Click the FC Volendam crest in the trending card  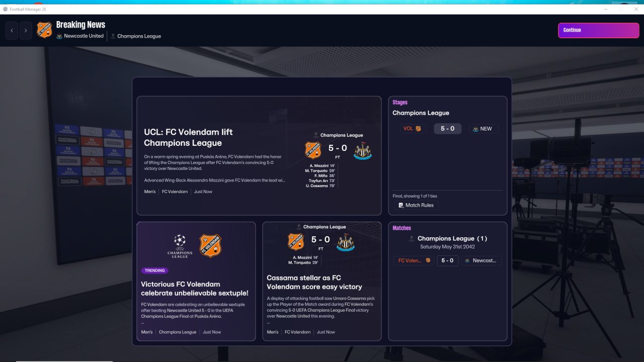210,245
